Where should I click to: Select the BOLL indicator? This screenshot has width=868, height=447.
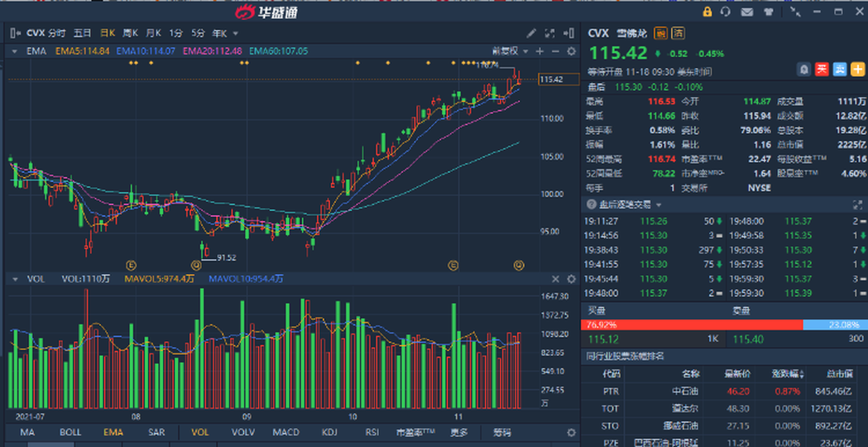tap(70, 433)
